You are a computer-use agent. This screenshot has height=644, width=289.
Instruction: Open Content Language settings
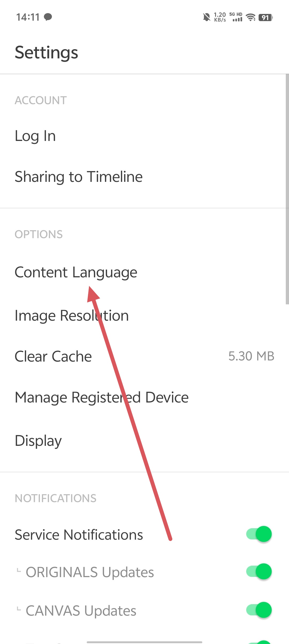click(x=144, y=272)
